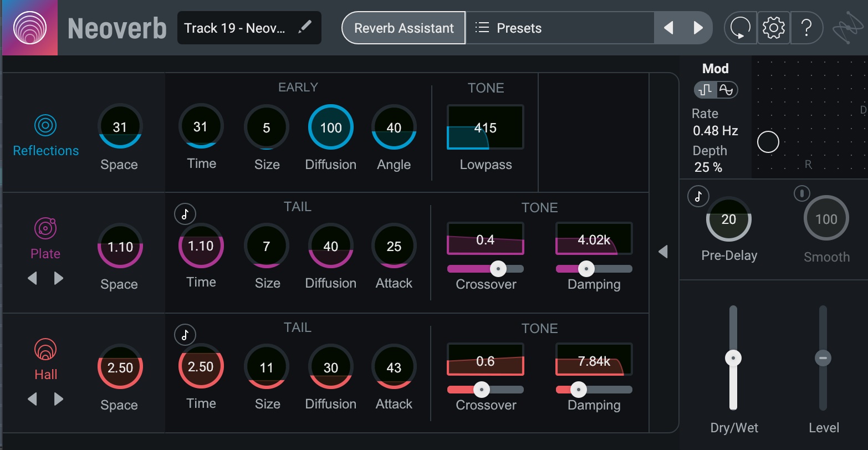Open settings with the gear icon
This screenshot has height=450, width=868.
tap(773, 27)
